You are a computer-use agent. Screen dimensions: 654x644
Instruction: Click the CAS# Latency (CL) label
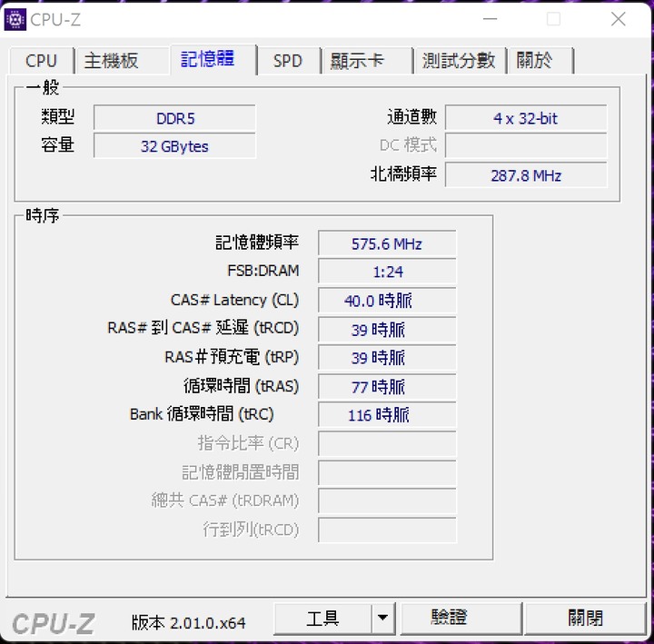[234, 300]
